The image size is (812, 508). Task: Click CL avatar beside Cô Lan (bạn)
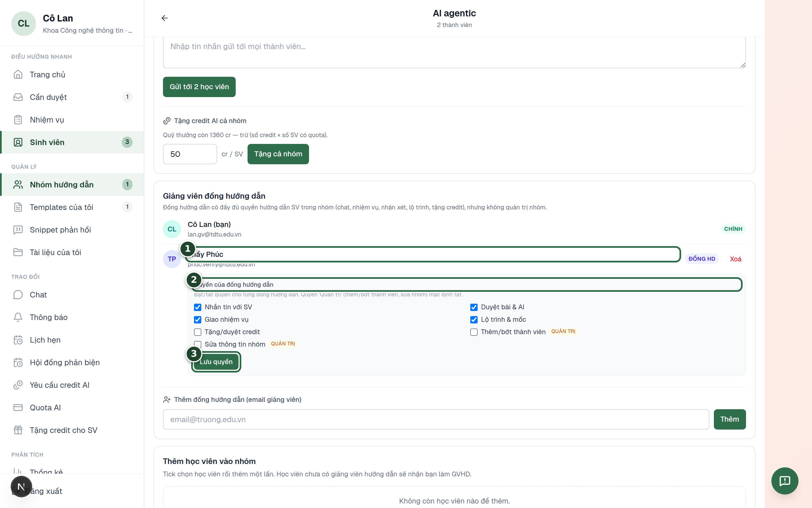click(x=172, y=229)
